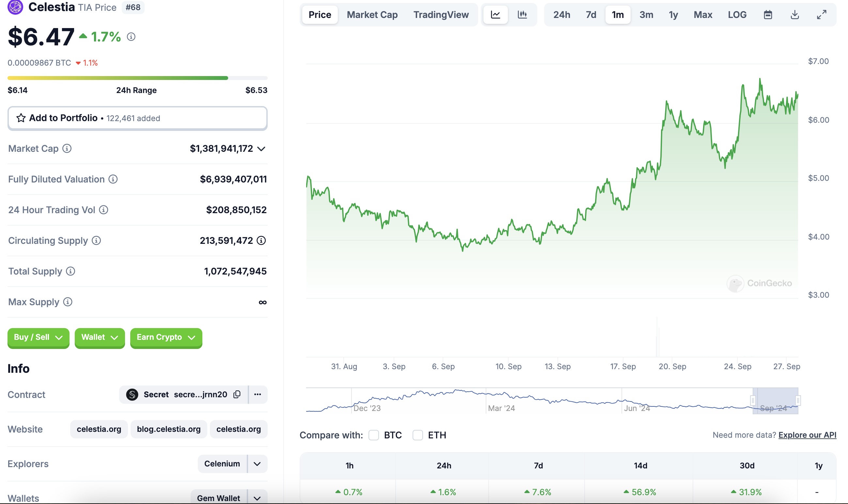Image resolution: width=848 pixels, height=504 pixels.
Task: Copy the Secret contract address icon
Action: pos(237,394)
